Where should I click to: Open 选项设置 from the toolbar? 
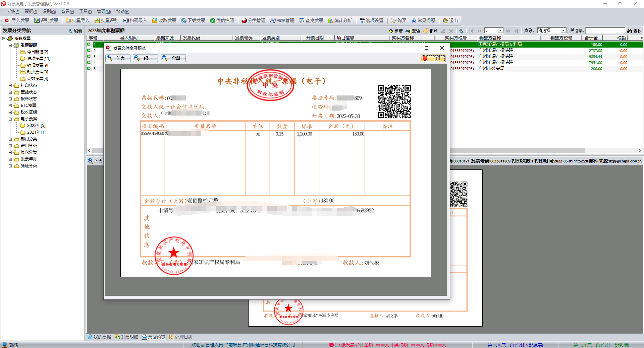(x=371, y=20)
